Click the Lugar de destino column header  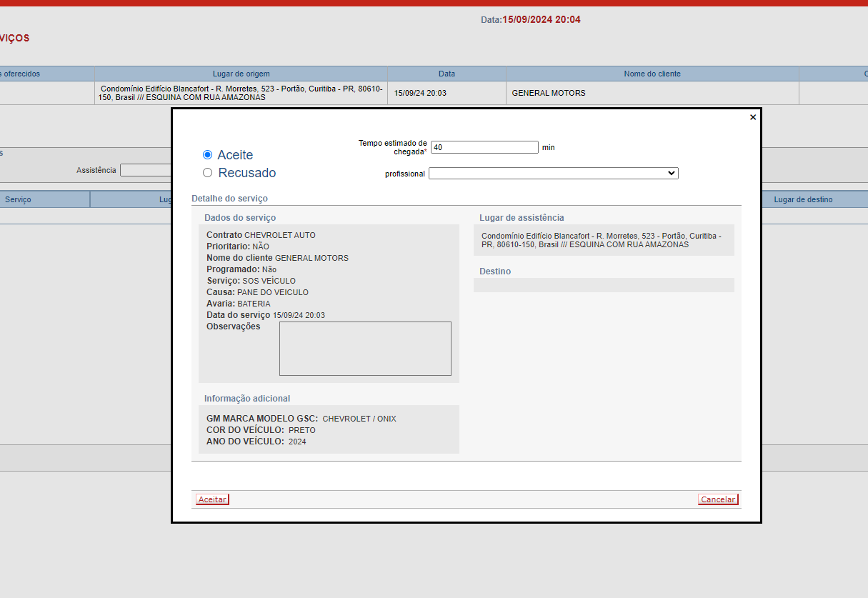click(803, 199)
